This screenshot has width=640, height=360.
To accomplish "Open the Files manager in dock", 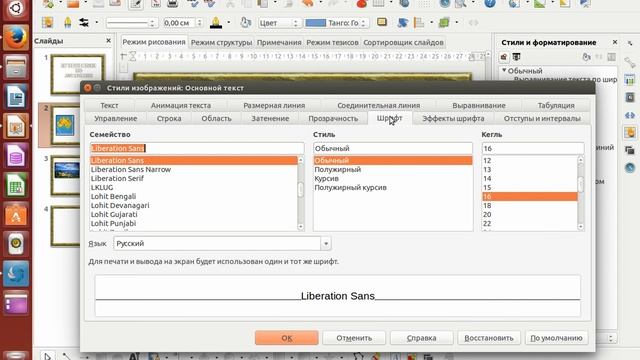I will click(16, 67).
